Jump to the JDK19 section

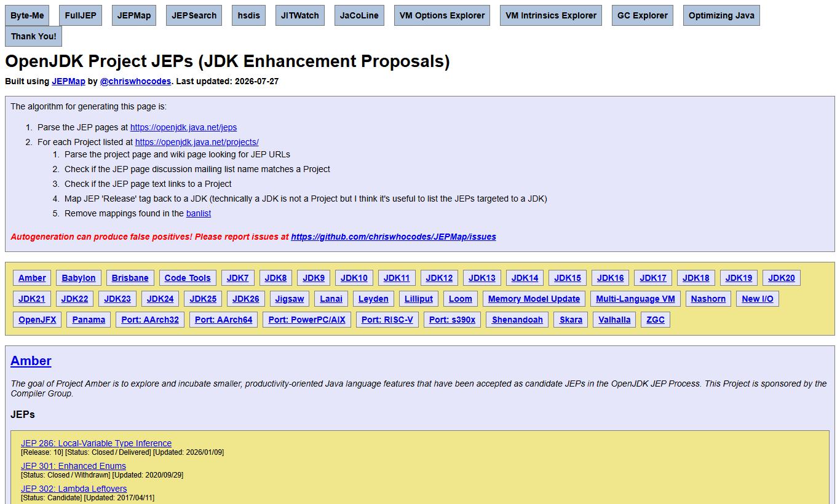click(739, 278)
